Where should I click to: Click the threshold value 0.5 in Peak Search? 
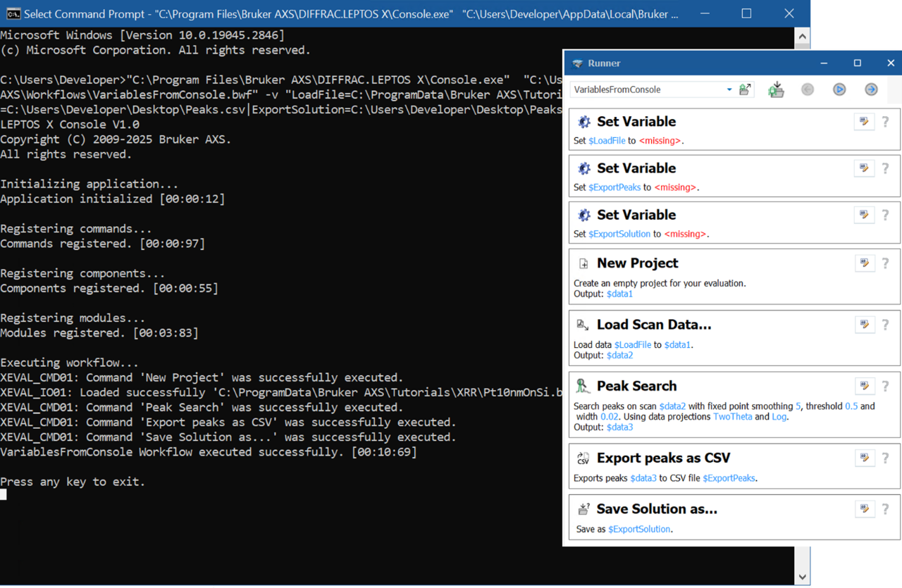point(851,406)
